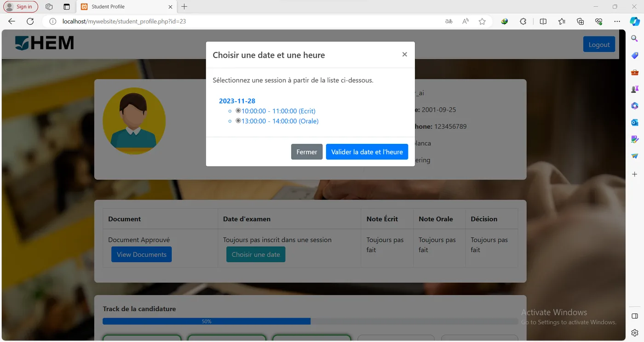Click the Choisir une date button
The height and width of the screenshot is (342, 644).
(256, 254)
